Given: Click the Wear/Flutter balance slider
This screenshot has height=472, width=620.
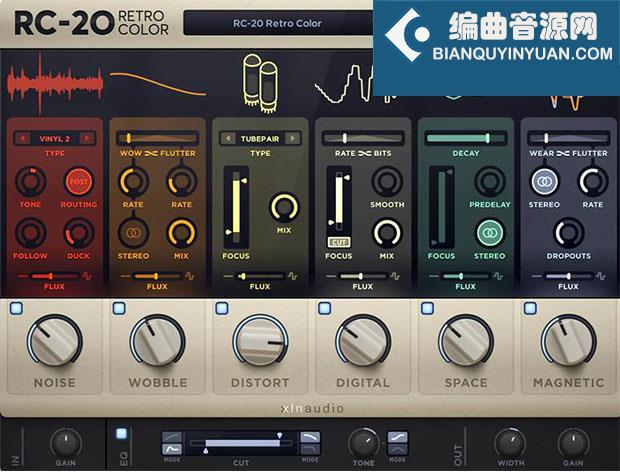Looking at the screenshot, I should [569, 138].
